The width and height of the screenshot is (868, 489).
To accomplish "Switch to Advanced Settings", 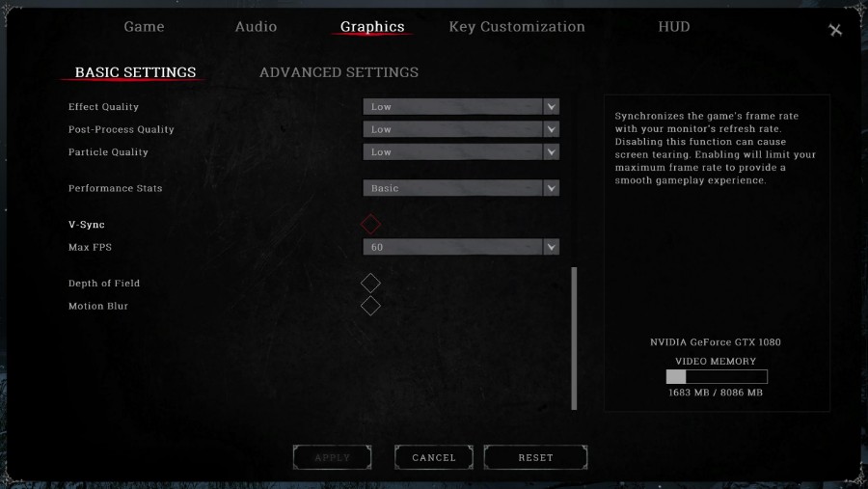I will (x=339, y=72).
